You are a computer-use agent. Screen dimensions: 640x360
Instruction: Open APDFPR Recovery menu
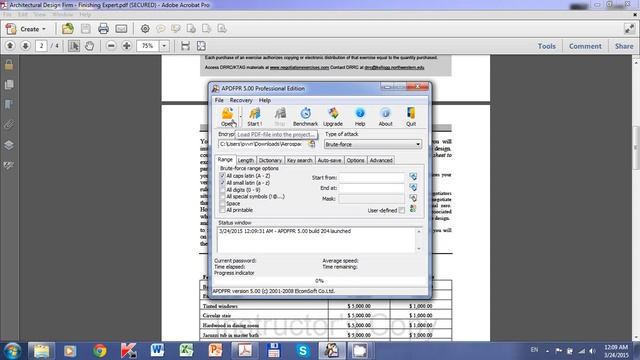click(x=241, y=100)
